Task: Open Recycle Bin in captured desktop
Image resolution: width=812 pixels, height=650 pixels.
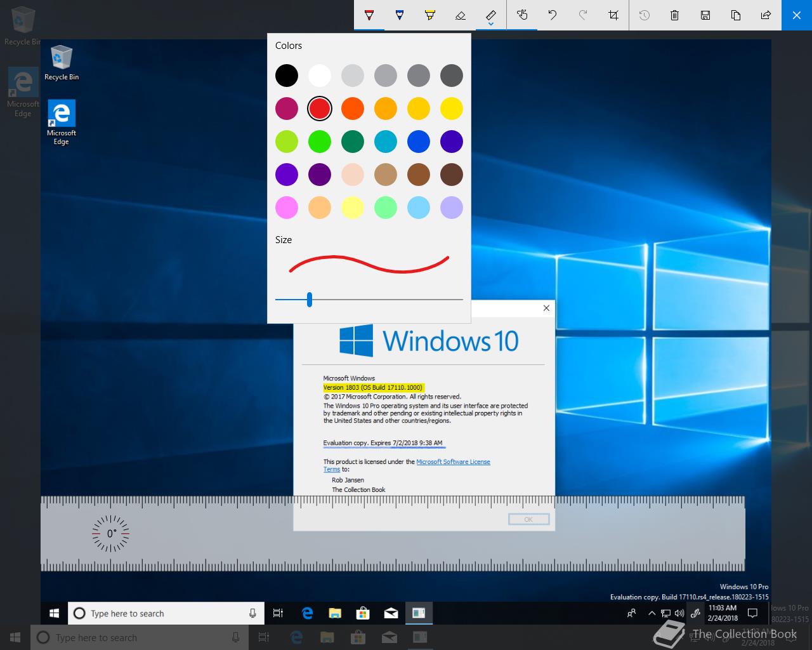Action: coord(62,62)
